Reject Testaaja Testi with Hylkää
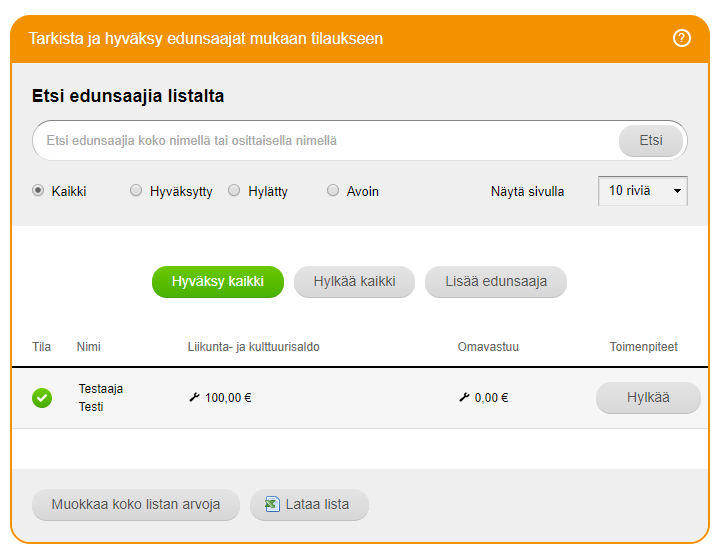The width and height of the screenshot is (719, 557). click(x=648, y=397)
